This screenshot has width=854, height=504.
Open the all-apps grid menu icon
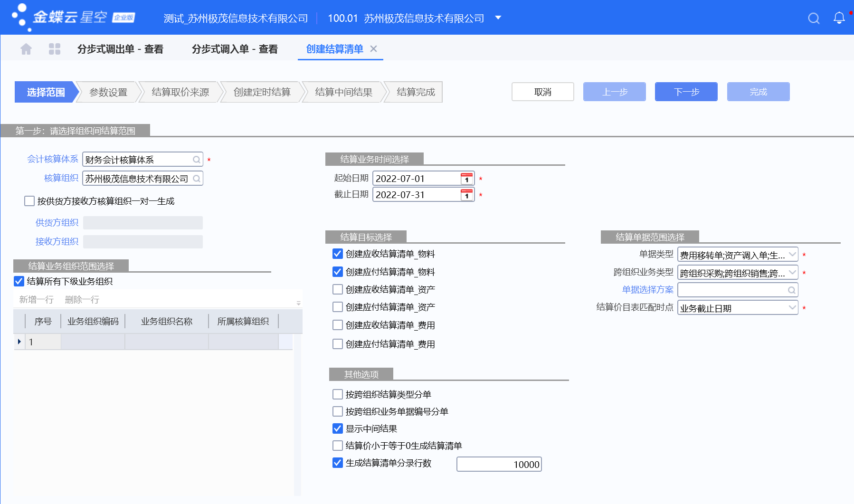pyautogui.click(x=55, y=49)
